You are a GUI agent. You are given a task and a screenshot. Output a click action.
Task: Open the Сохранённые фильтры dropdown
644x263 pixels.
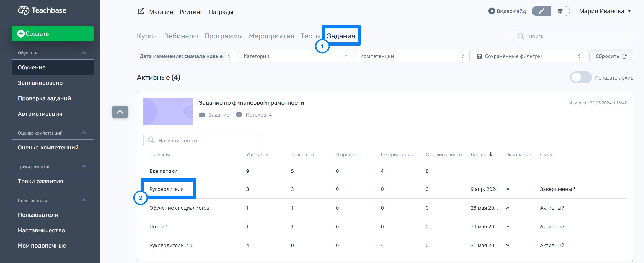tap(529, 56)
